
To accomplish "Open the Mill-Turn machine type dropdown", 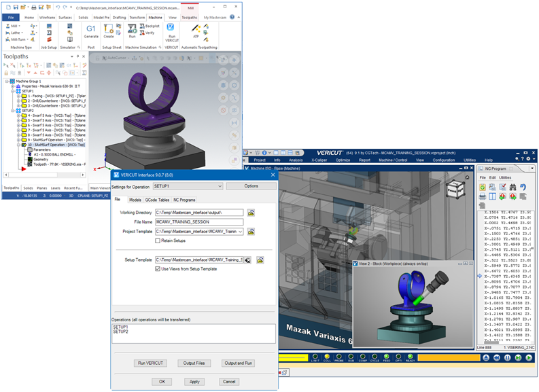I will pyautogui.click(x=27, y=39).
